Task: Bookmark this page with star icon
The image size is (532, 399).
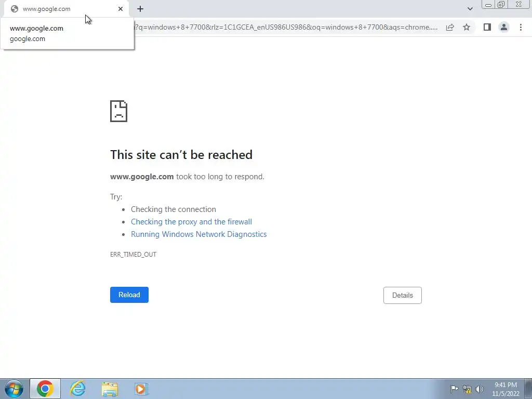Action: pos(467,27)
